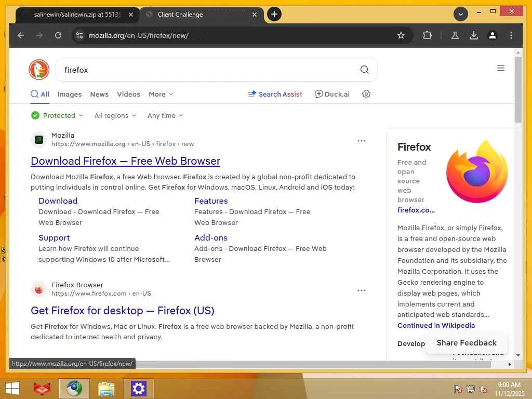Open the Get Firefox for desktop link
Screen dimensions: 532x399
[x=123, y=311]
